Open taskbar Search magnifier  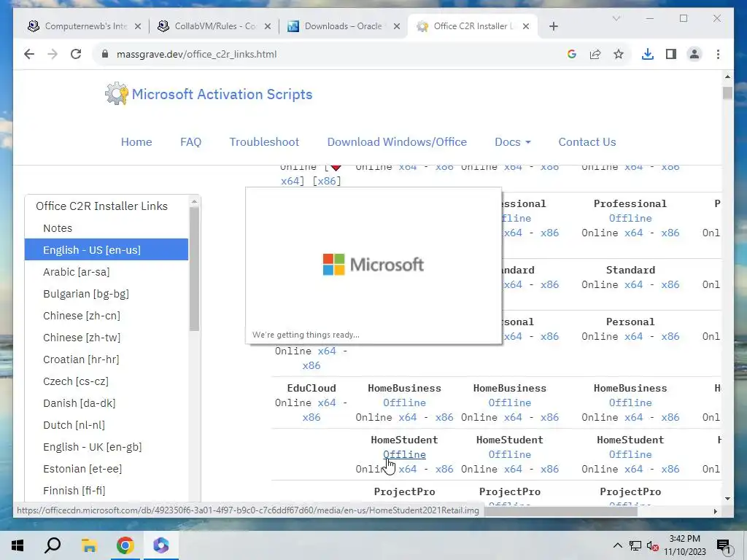tap(53, 545)
